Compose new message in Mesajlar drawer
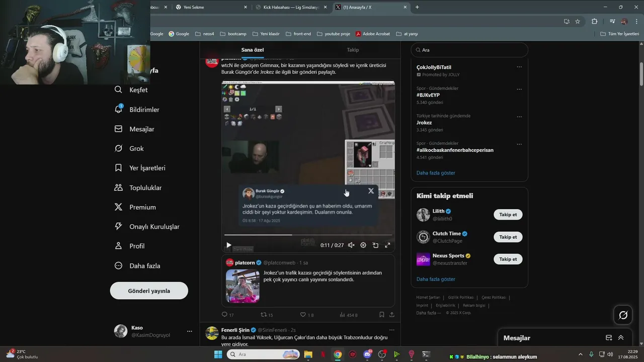644x362 pixels. click(609, 338)
